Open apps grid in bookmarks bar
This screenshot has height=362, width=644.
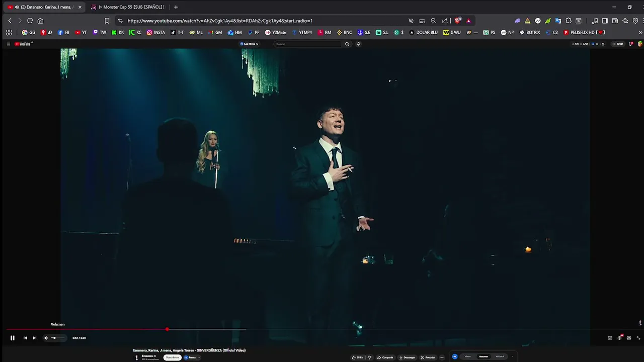[x=9, y=33]
